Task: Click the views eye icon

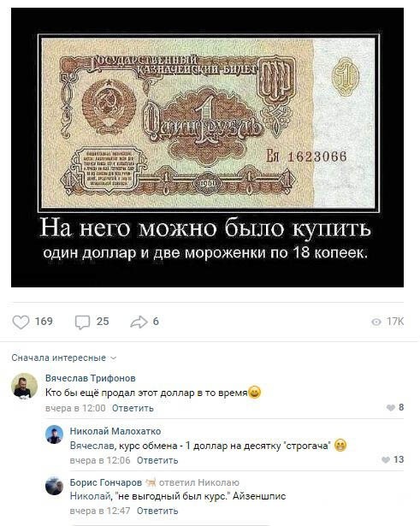Action: click(376, 322)
